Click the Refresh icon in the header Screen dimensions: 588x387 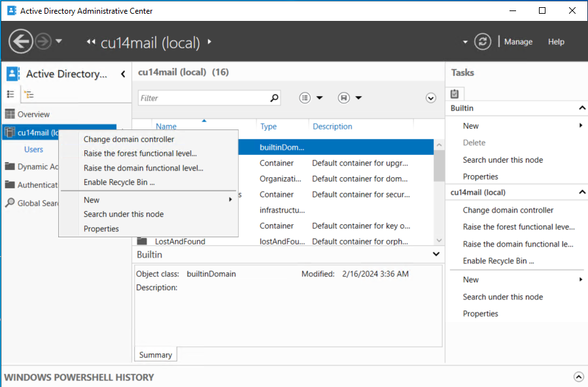point(483,42)
